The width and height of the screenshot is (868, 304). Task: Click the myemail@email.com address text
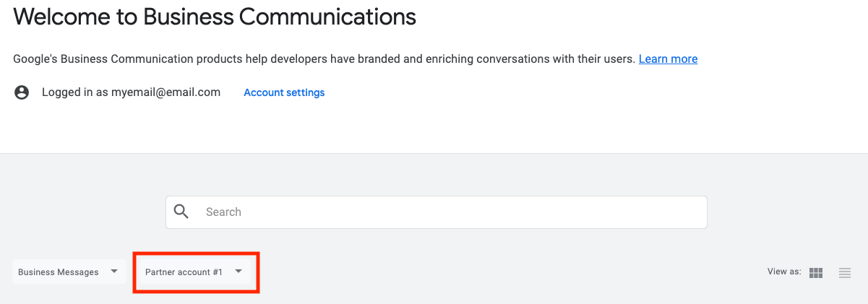pyautogui.click(x=166, y=92)
